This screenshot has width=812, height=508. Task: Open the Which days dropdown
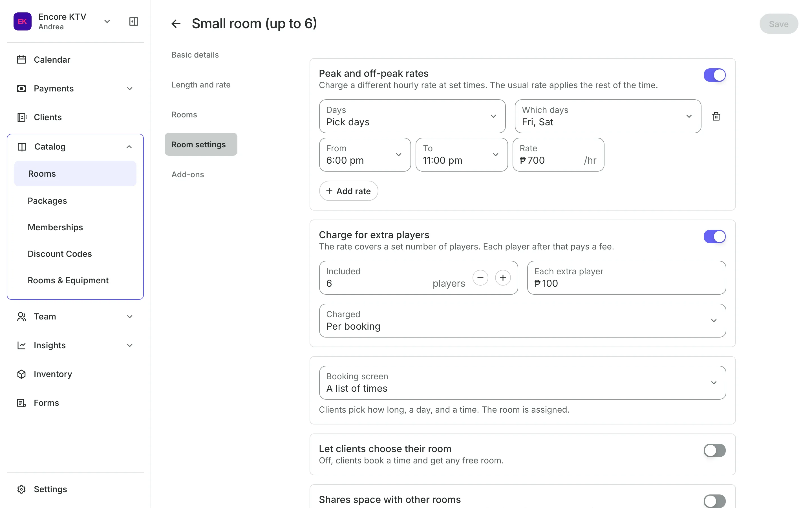coord(608,116)
